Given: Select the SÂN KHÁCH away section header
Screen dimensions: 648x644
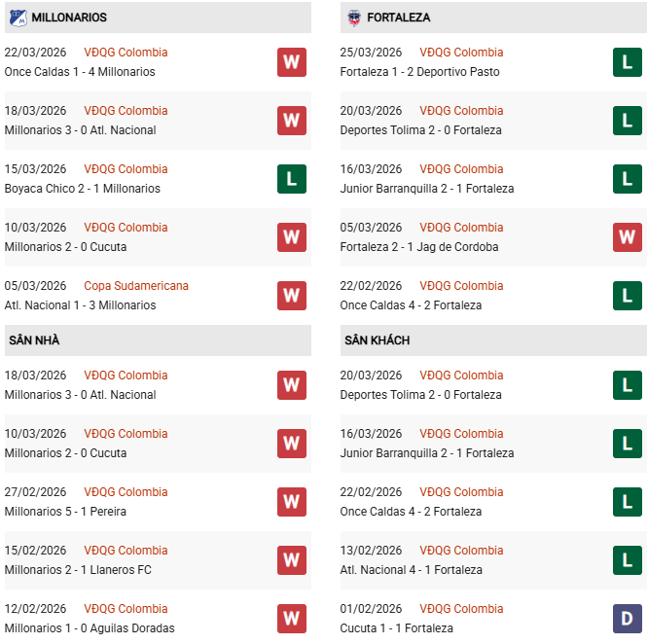Looking at the screenshot, I should 377,340.
